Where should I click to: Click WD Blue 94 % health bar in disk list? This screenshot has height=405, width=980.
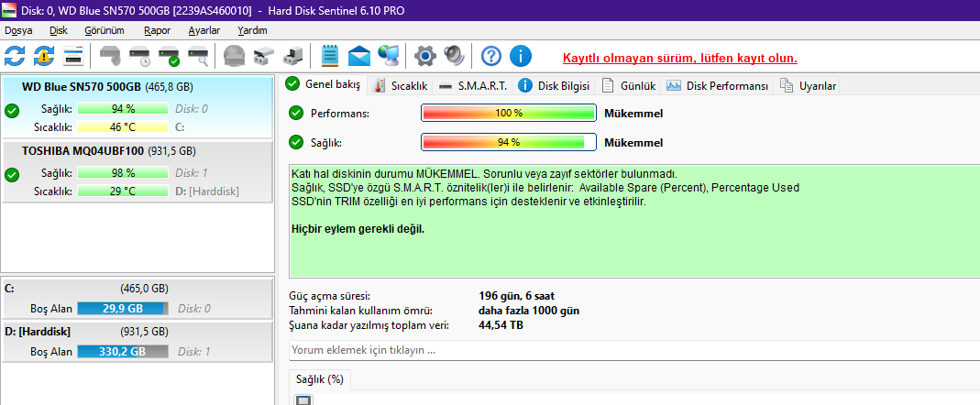(123, 109)
